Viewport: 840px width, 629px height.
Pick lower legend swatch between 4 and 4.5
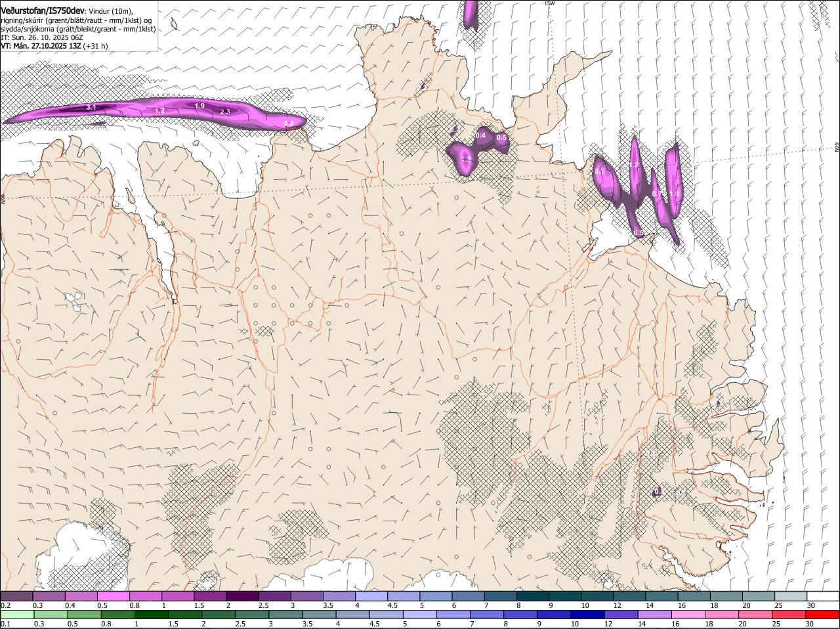(x=353, y=615)
